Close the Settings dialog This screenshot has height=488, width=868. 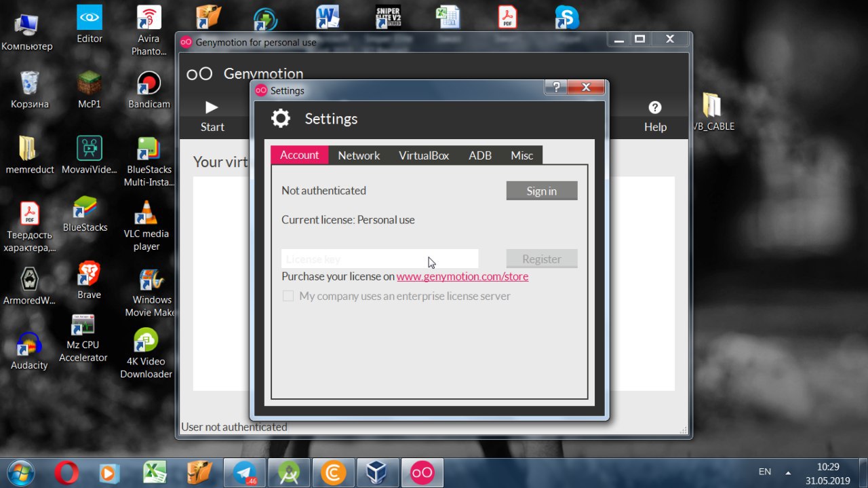point(586,88)
